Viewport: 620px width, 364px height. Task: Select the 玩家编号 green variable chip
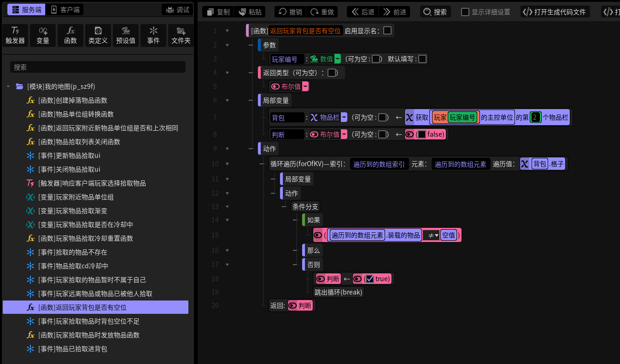(463, 117)
